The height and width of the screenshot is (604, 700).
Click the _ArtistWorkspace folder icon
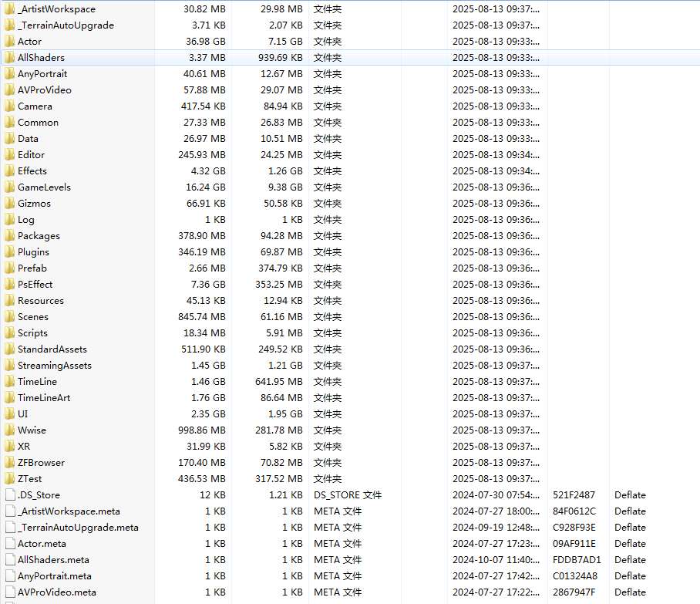click(x=9, y=8)
